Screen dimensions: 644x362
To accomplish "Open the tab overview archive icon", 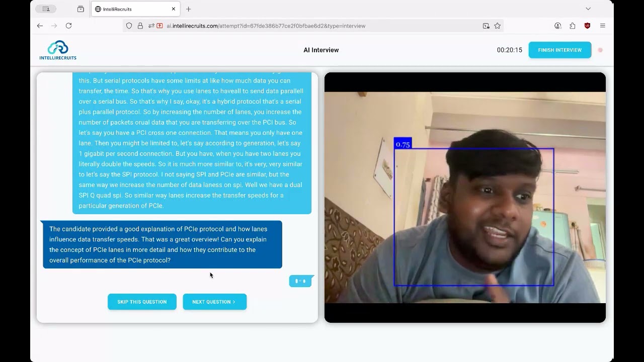I will tap(80, 9).
